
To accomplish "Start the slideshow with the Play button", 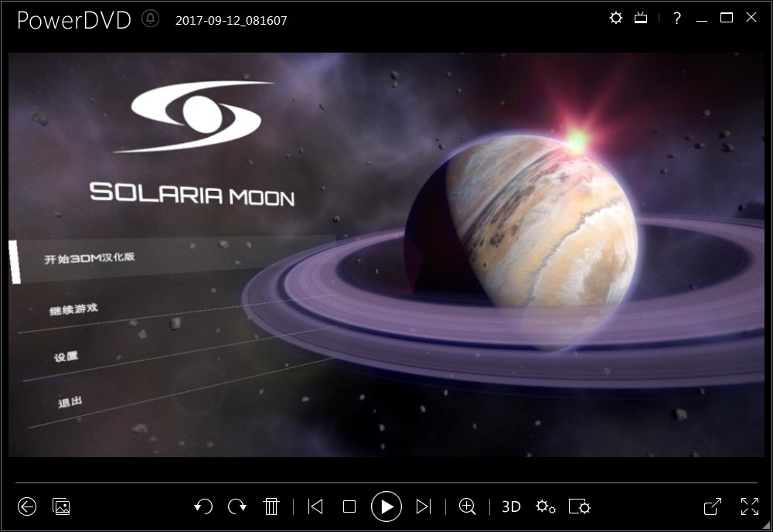I will 386,506.
